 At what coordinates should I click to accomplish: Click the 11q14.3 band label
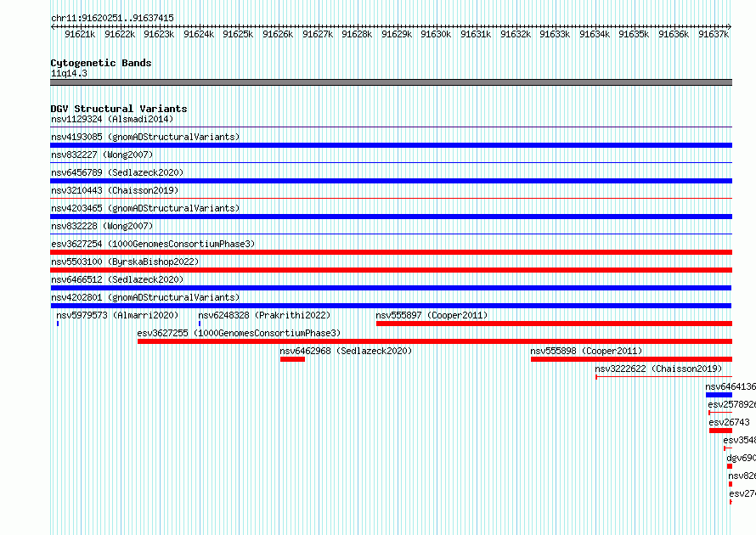pyautogui.click(x=69, y=73)
